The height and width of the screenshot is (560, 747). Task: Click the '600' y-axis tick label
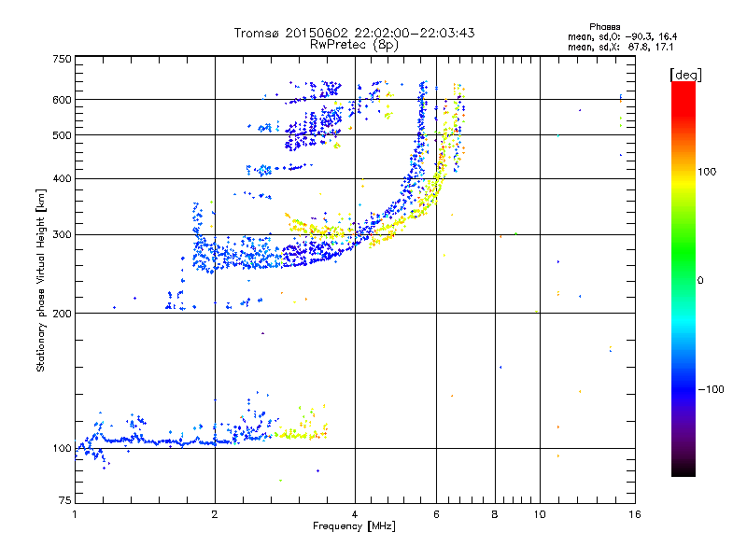point(63,100)
